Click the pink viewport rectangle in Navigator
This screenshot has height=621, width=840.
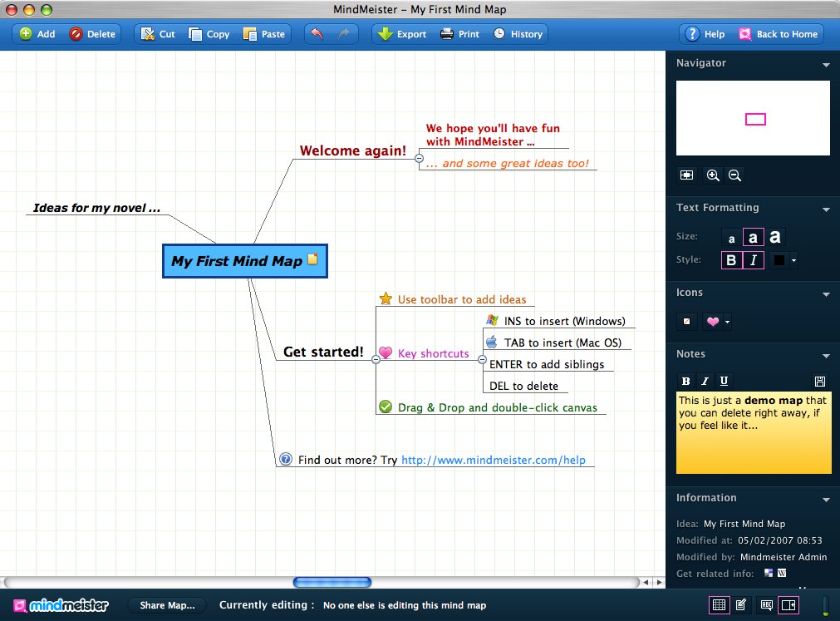point(755,119)
